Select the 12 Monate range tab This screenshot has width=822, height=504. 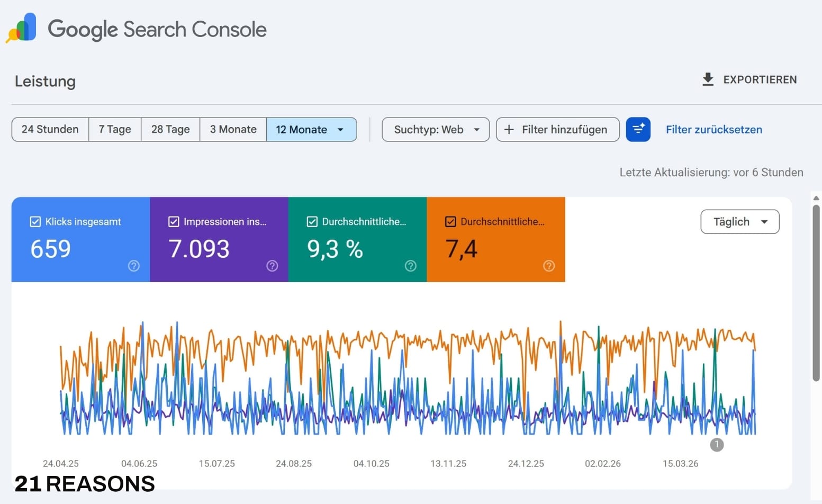click(311, 130)
